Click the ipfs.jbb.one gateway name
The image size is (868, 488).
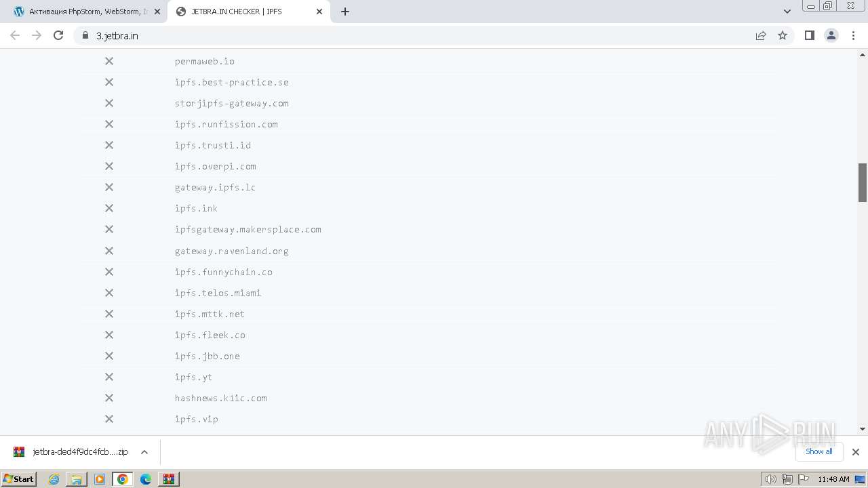[x=208, y=356]
